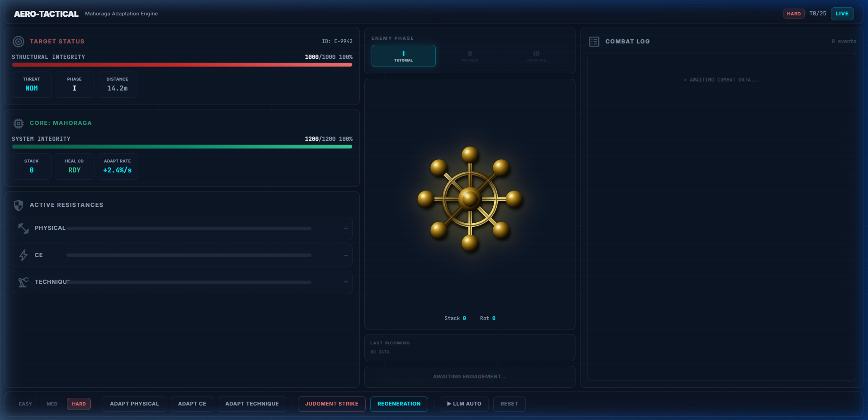Click the 0 events counter

point(844,41)
